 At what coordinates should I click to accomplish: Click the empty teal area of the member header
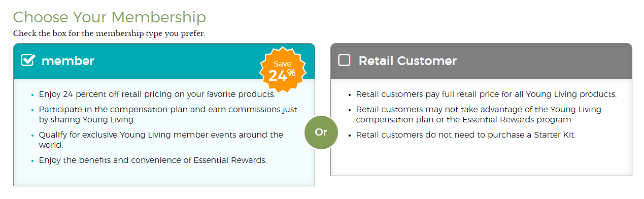pyautogui.click(x=177, y=61)
